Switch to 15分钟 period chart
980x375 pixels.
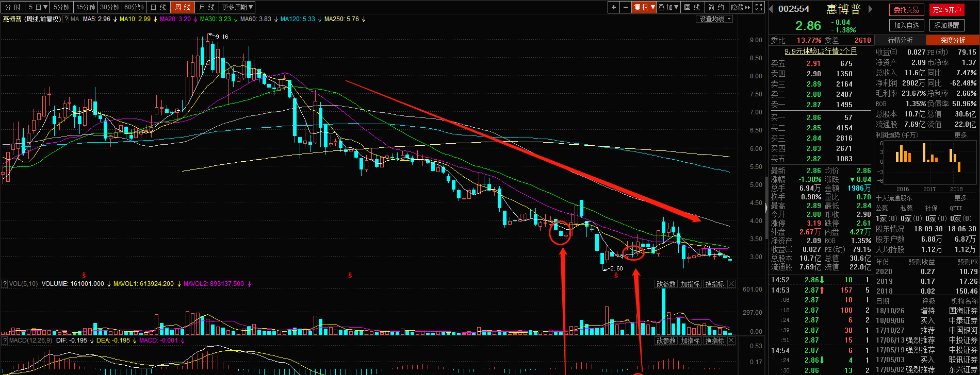coord(86,7)
